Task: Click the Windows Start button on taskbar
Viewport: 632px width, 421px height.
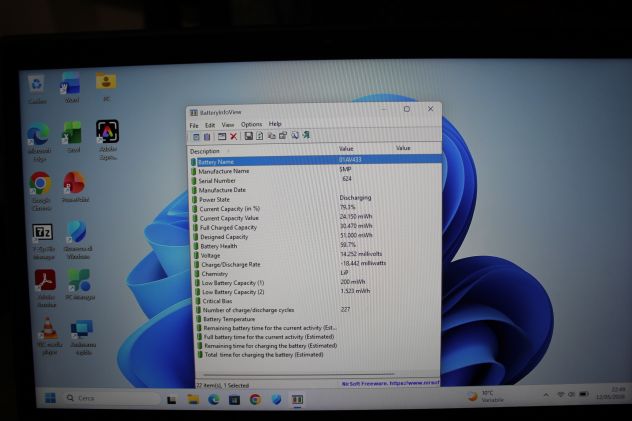Action: tap(50, 398)
